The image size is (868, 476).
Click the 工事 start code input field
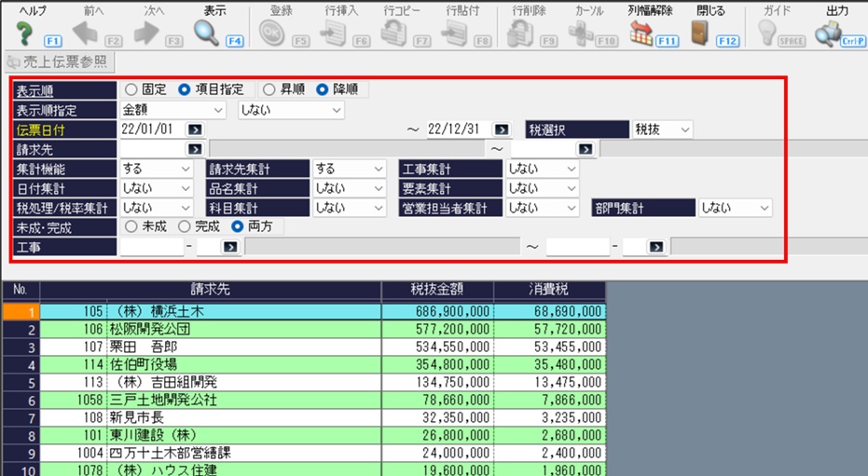click(x=152, y=247)
